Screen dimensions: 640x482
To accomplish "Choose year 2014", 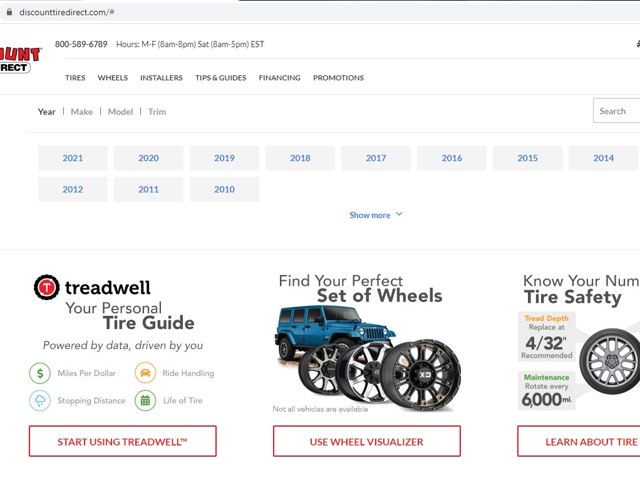I will (x=603, y=158).
